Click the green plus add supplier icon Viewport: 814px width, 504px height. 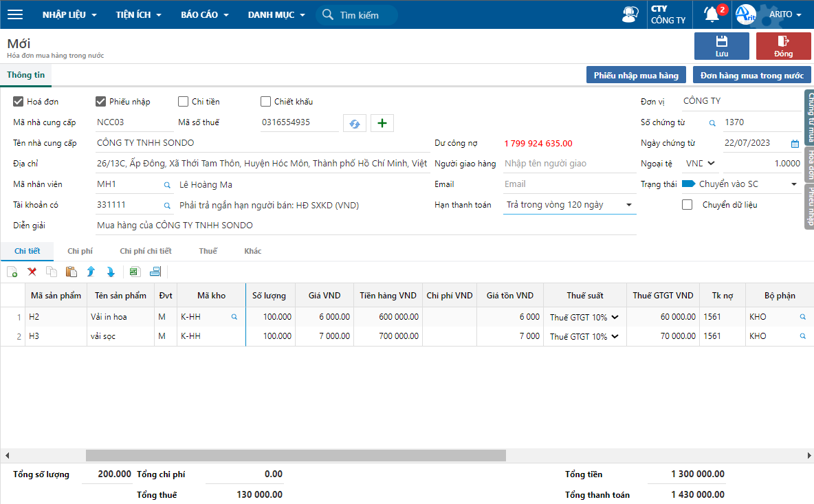click(x=382, y=123)
